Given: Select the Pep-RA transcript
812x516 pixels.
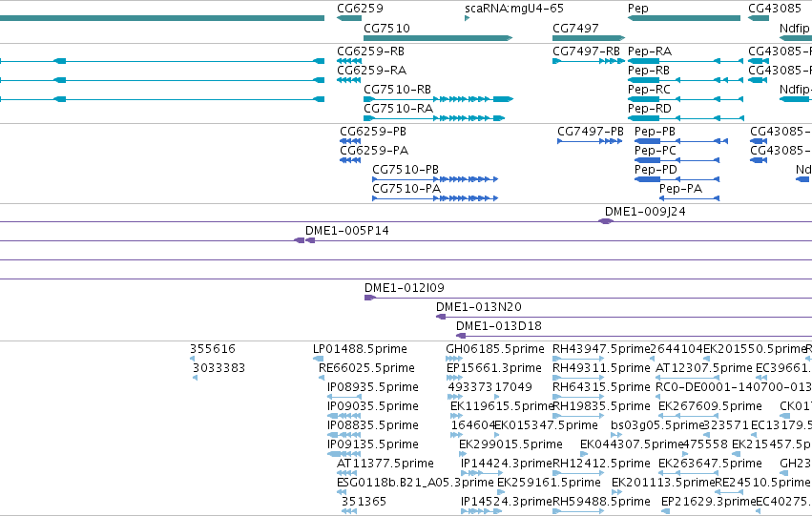Looking at the screenshot, I should (x=686, y=61).
